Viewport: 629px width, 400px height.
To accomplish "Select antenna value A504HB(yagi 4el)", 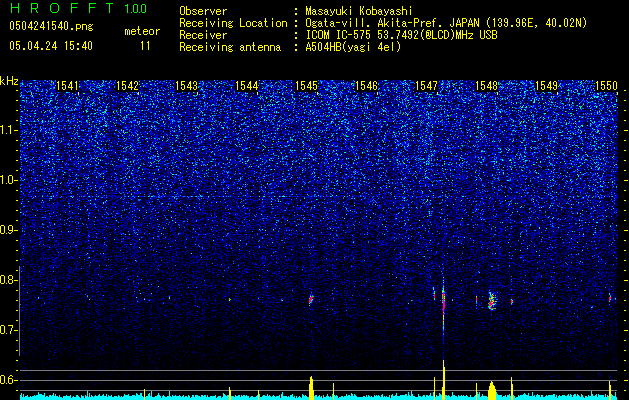I will 353,47.
